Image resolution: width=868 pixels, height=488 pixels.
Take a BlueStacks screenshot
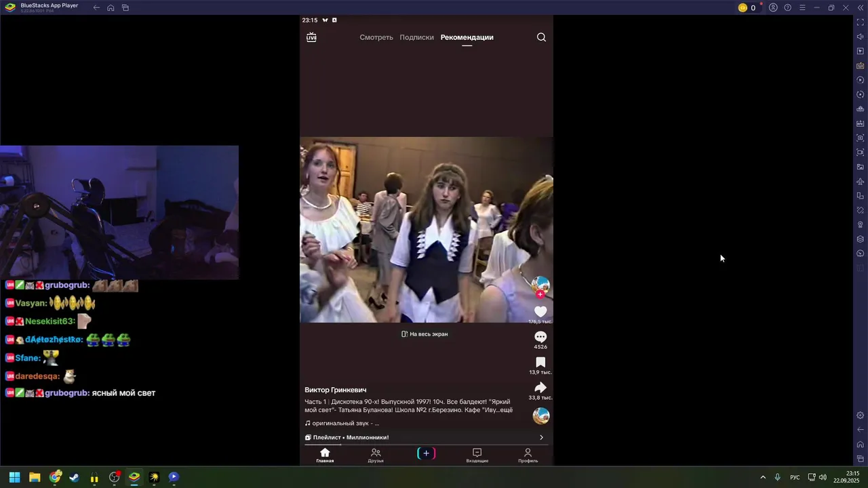tap(861, 138)
